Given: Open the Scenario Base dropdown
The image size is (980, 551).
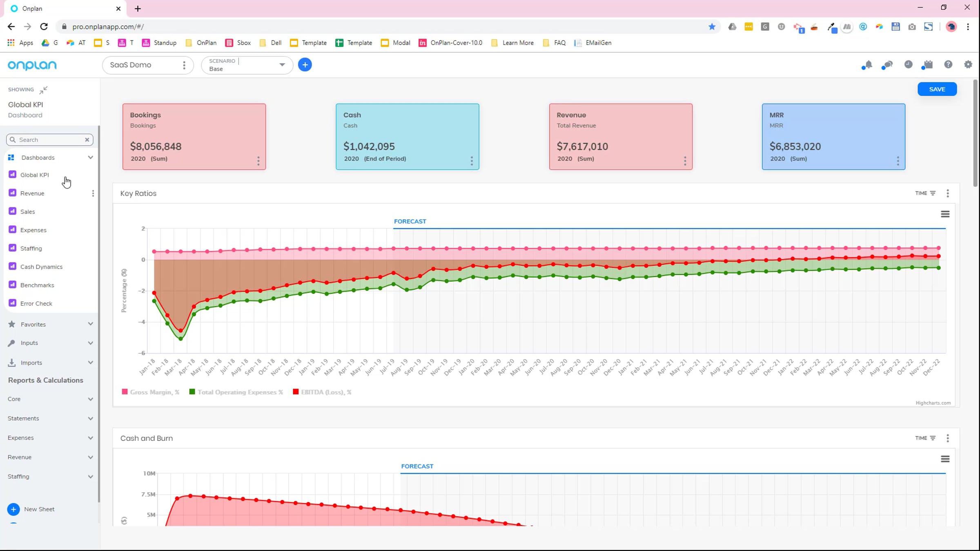Looking at the screenshot, I should pos(282,65).
